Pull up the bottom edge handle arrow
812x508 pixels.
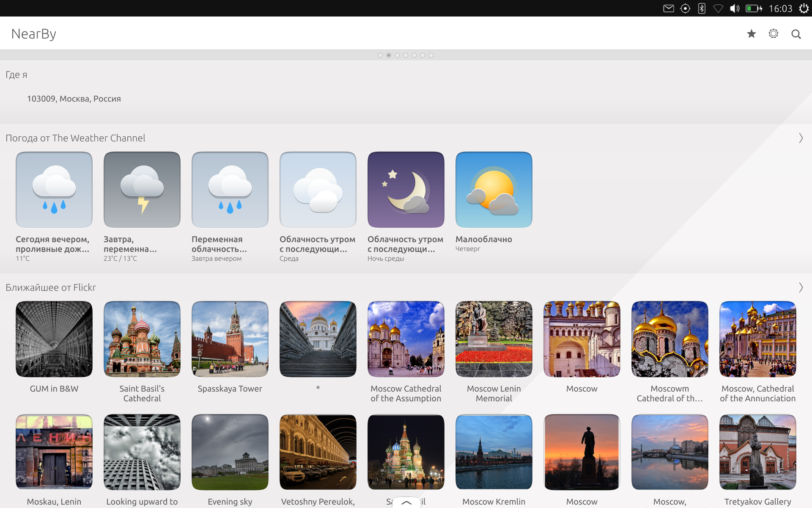tap(406, 502)
